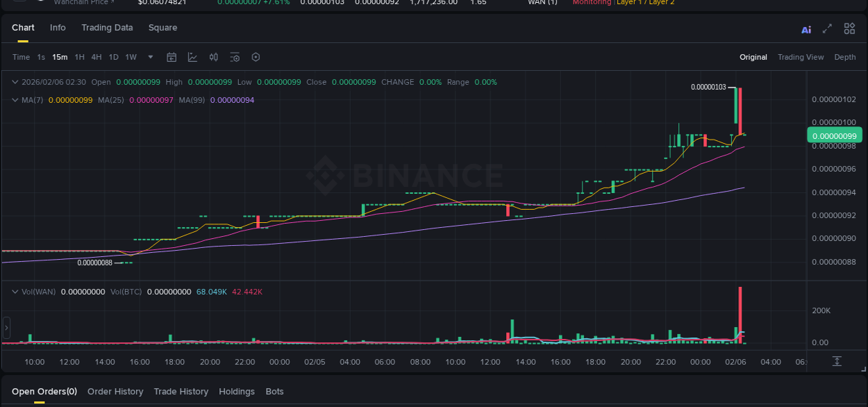Switch chart to Trading View mode

click(x=801, y=57)
